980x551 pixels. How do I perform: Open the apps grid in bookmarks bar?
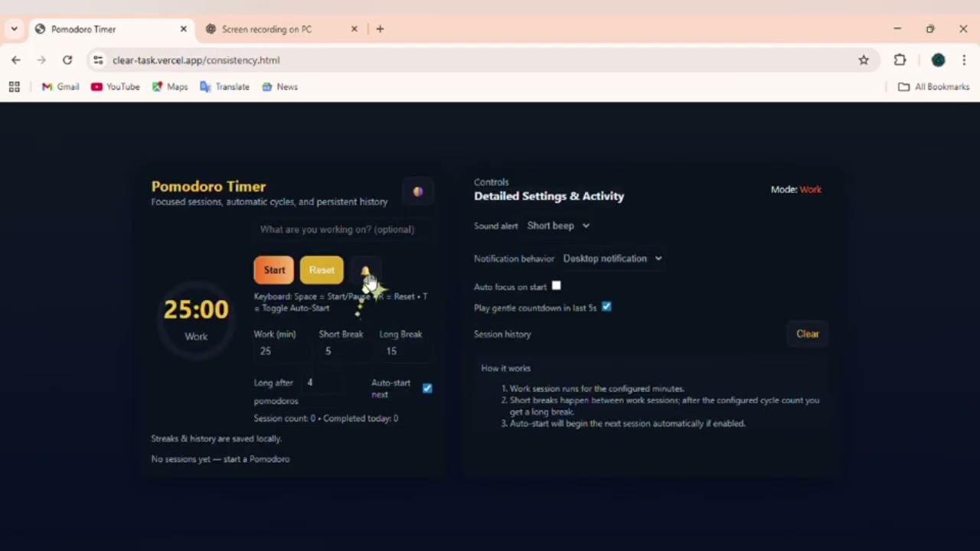[x=14, y=86]
